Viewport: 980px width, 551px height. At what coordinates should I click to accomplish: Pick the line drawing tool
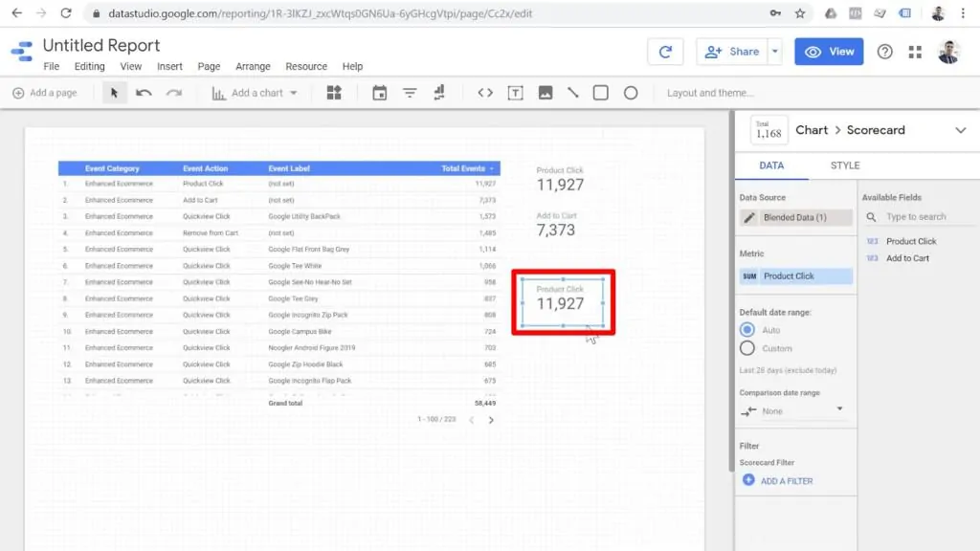(573, 93)
